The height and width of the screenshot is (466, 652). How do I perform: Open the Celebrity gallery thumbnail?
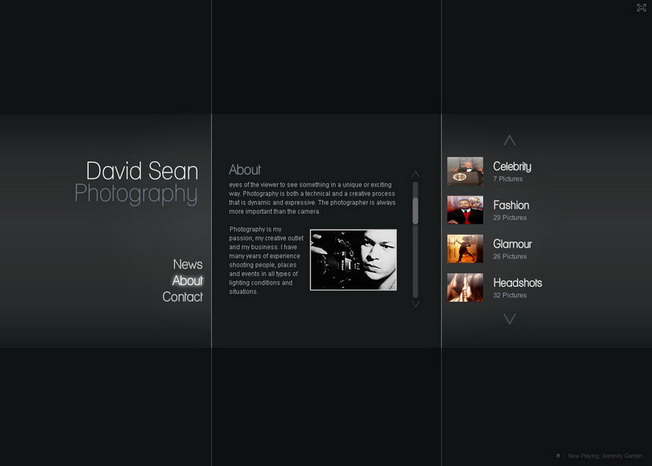pyautogui.click(x=465, y=171)
